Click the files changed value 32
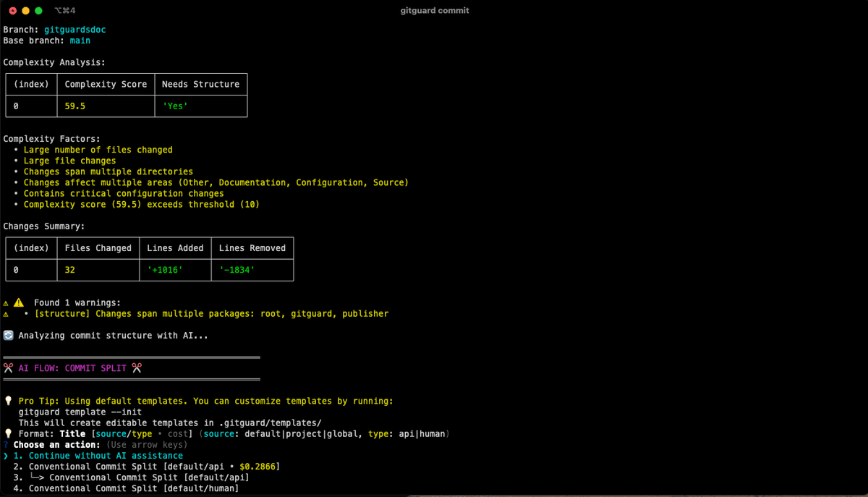 click(x=70, y=270)
